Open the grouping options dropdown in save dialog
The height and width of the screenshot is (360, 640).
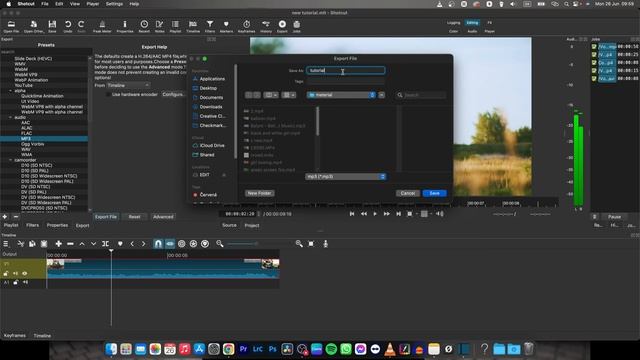pos(289,95)
